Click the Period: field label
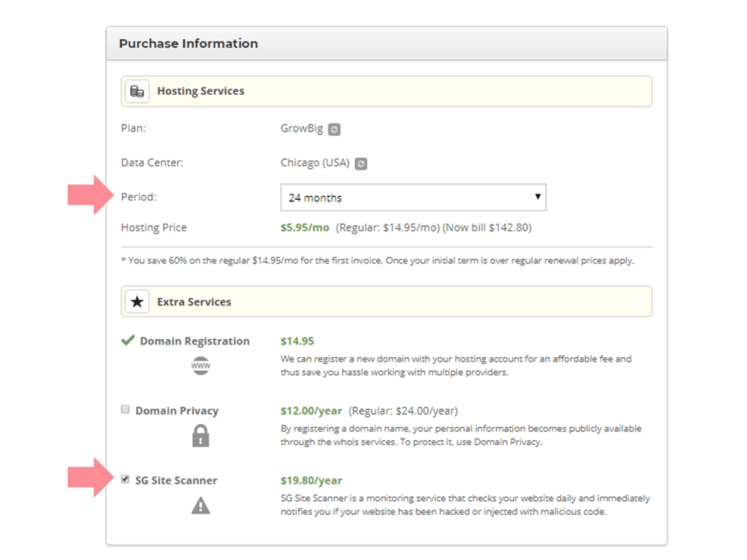The width and height of the screenshot is (747, 560). (x=139, y=197)
